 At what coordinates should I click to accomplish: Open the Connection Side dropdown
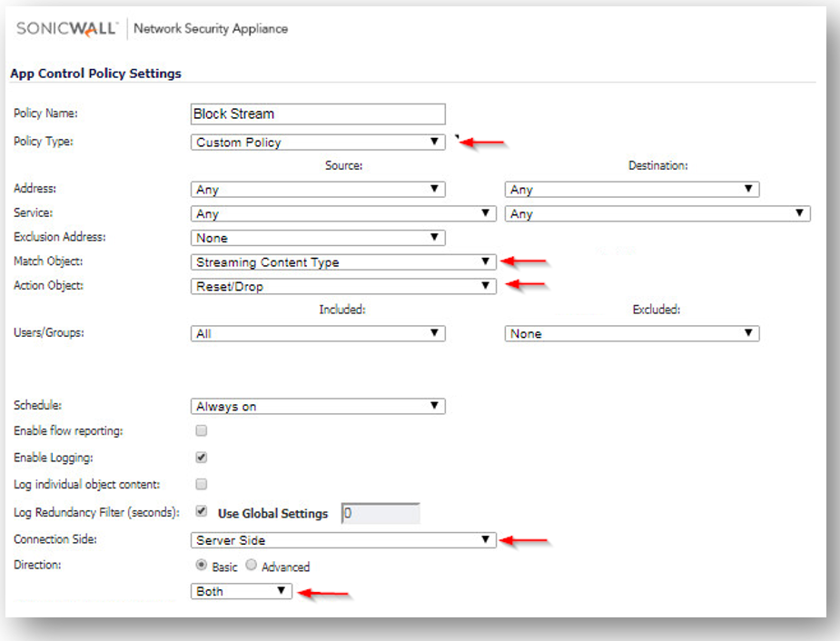(343, 540)
